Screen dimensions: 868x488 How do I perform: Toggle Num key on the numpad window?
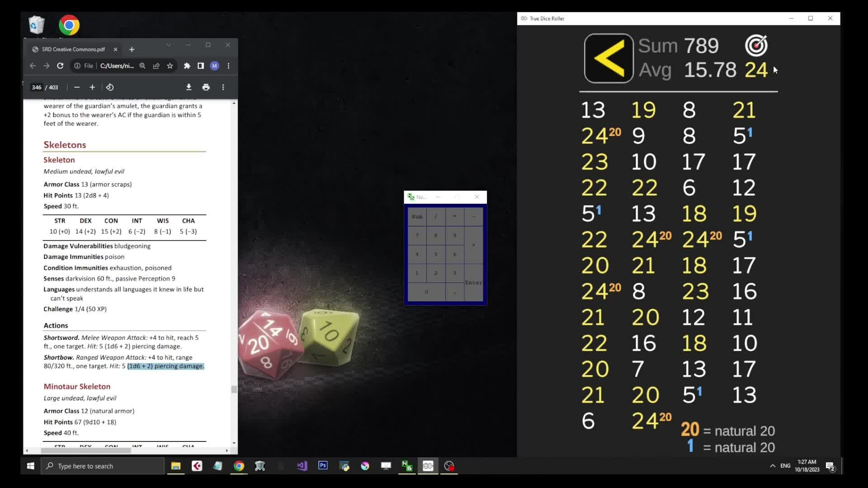pos(417,216)
